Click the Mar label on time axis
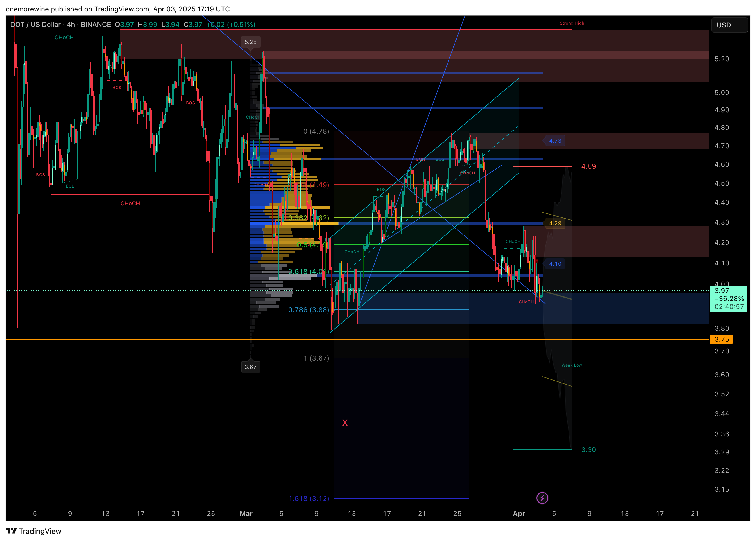The image size is (756, 541). pos(246,513)
